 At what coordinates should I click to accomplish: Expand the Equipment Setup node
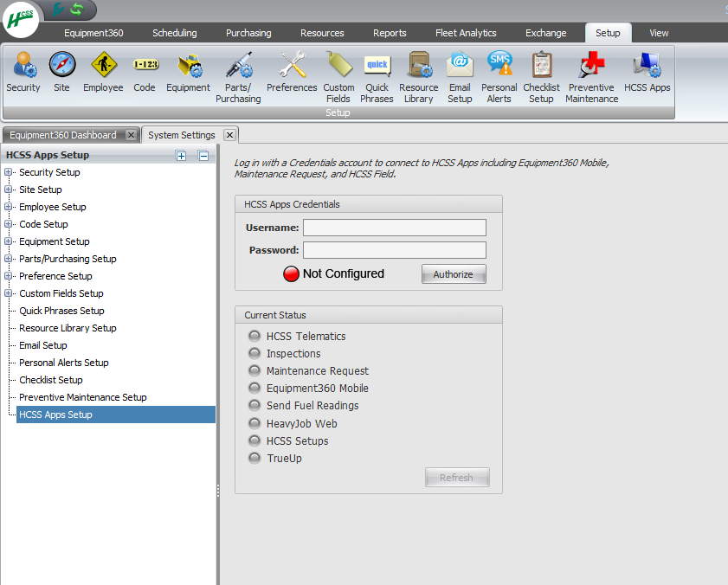pyautogui.click(x=8, y=241)
